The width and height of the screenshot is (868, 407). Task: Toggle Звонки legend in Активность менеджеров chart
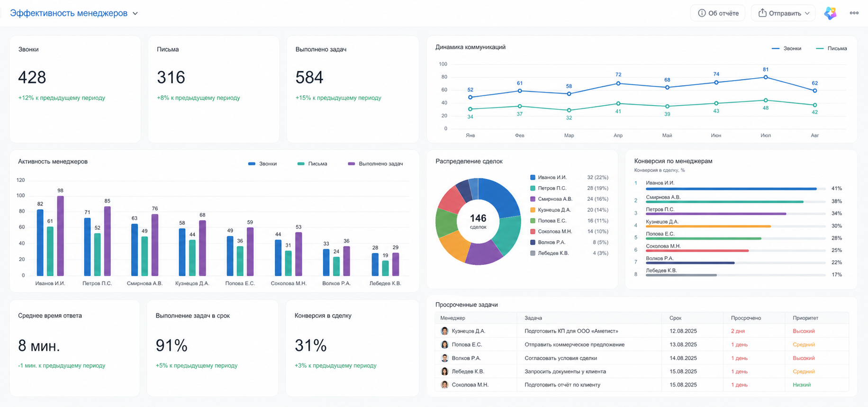(262, 163)
